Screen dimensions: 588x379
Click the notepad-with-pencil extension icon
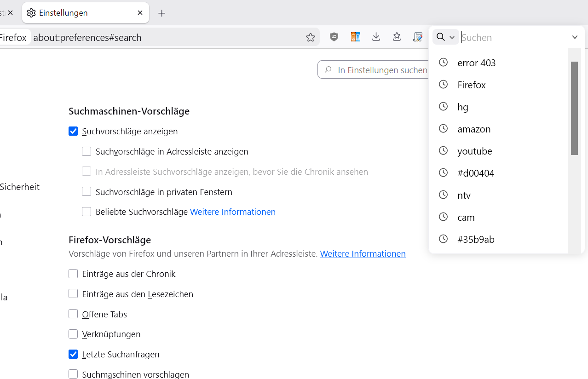[x=417, y=37]
